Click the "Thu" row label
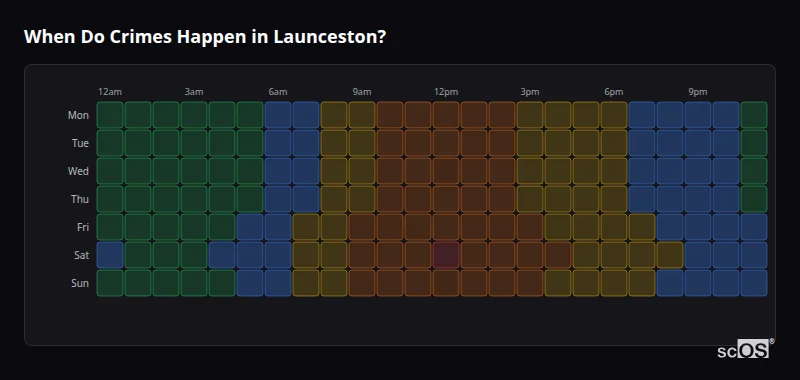Screen dimensions: 800x380 (80, 199)
